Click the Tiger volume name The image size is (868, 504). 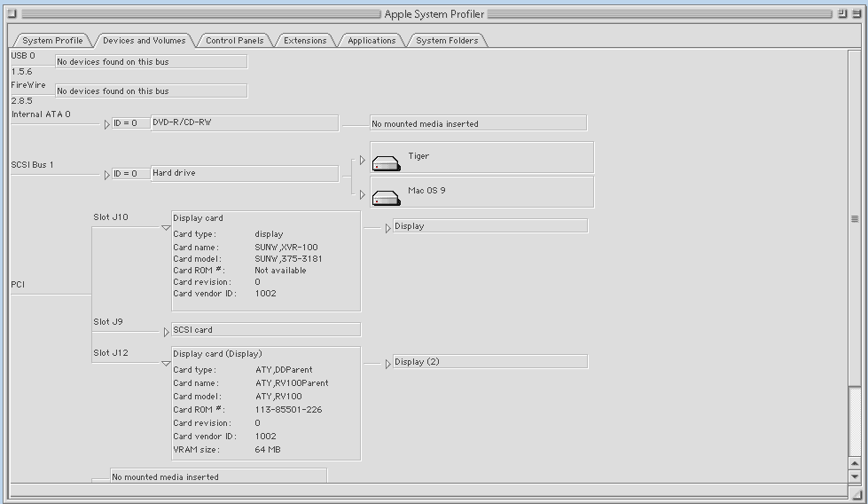[x=418, y=156]
